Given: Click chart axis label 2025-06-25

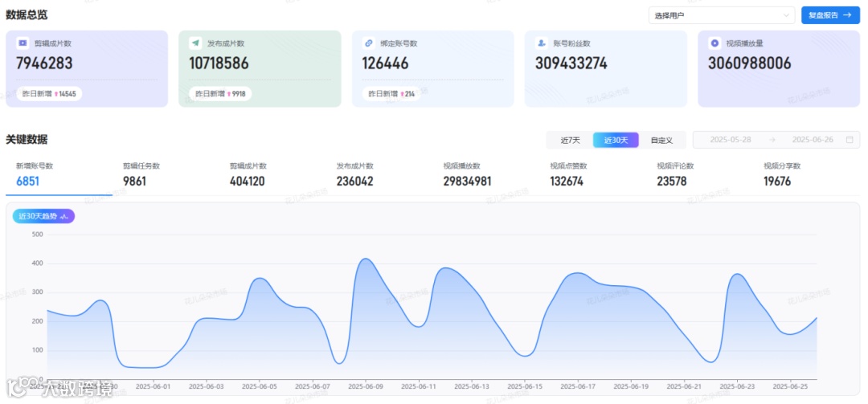Looking at the screenshot, I should tap(791, 386).
